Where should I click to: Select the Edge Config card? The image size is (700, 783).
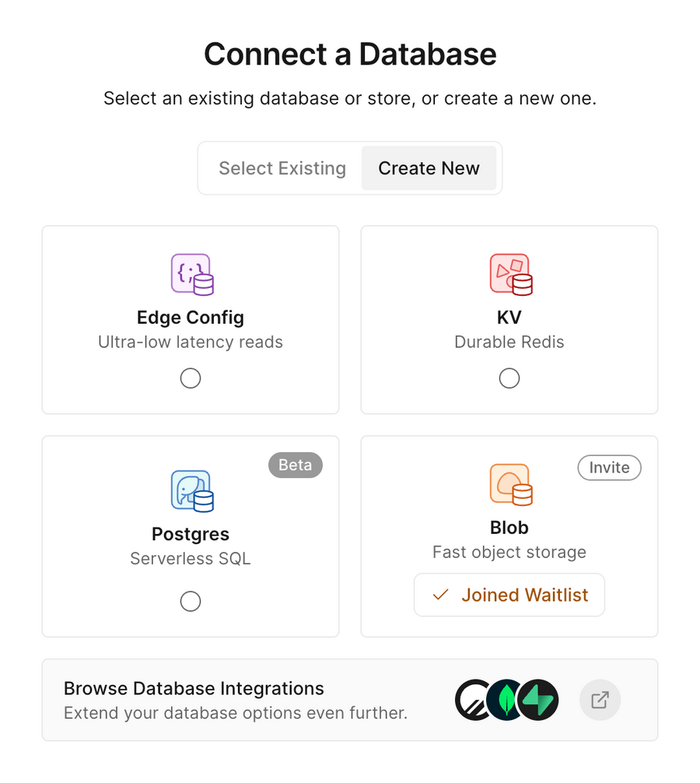(x=191, y=319)
